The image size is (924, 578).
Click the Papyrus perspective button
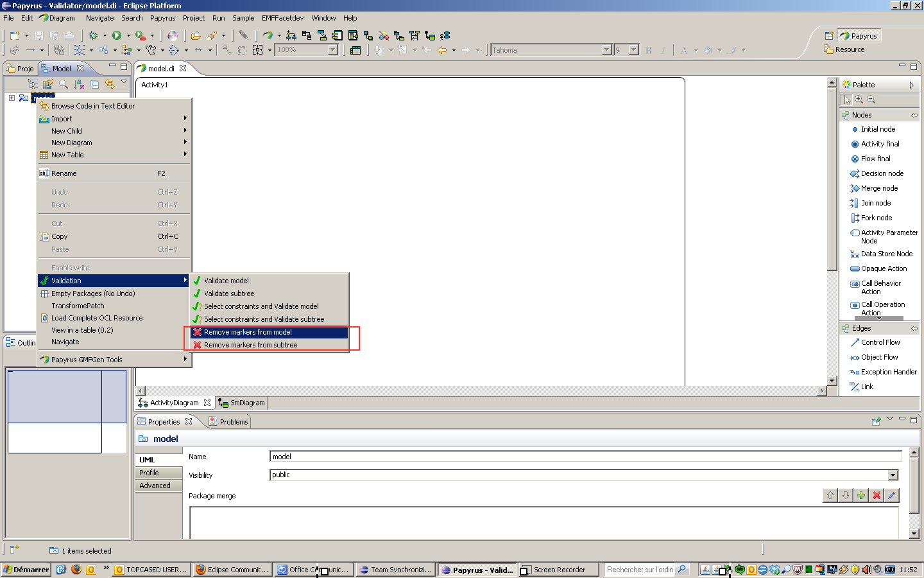tap(858, 36)
